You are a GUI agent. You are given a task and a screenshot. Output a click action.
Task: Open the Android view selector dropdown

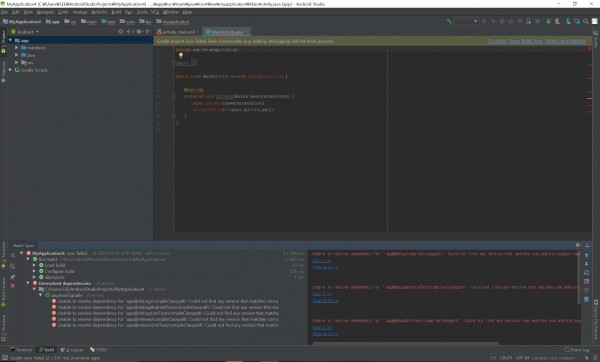25,32
